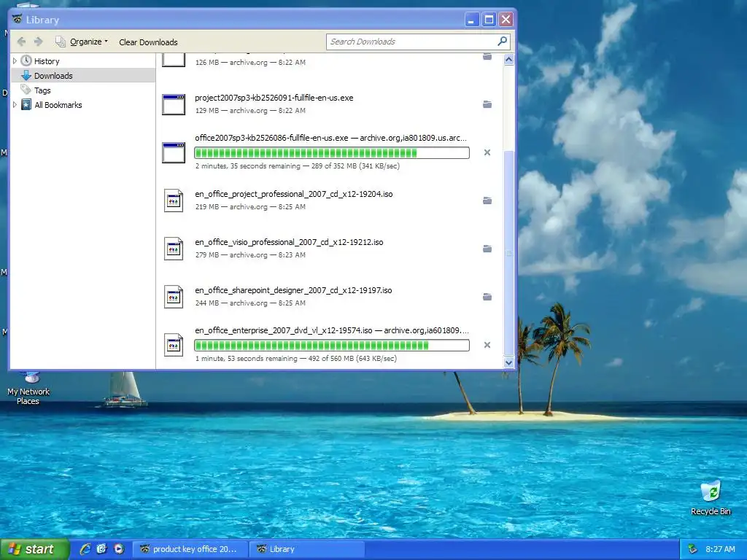Select office2007sp3-kb2526086 download title
This screenshot has width=747, height=560.
[330, 138]
